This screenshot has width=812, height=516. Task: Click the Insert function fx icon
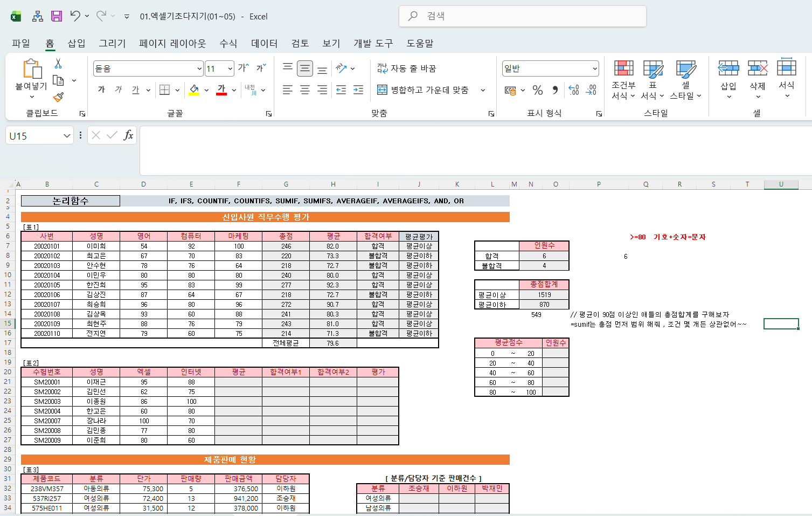click(128, 135)
